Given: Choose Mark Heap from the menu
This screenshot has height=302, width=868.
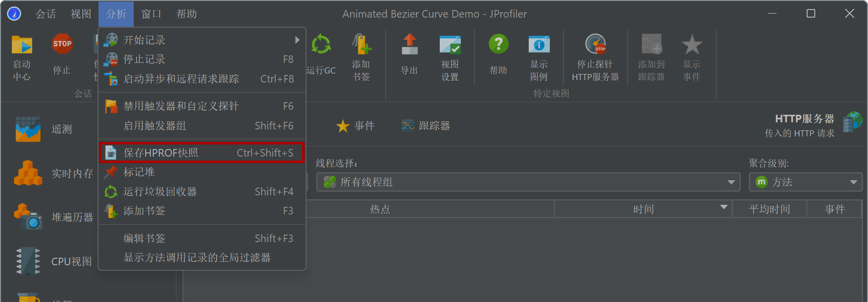Looking at the screenshot, I should click(x=202, y=172).
